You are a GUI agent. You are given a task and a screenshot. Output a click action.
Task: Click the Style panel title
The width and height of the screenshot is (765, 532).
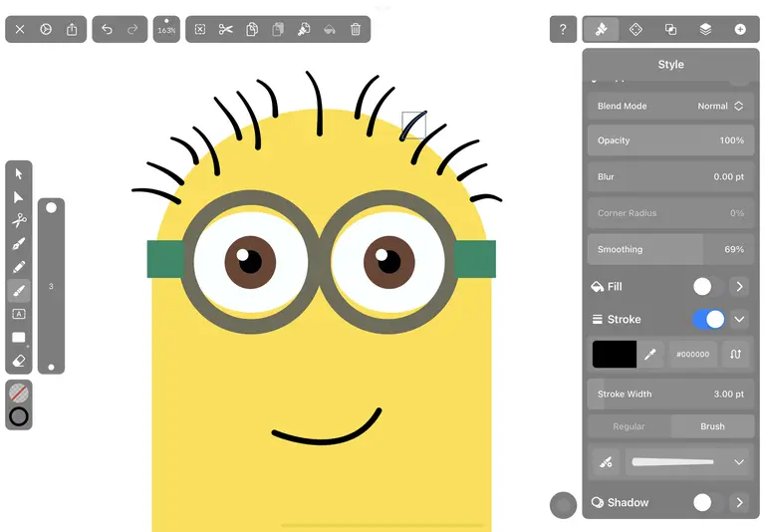pyautogui.click(x=670, y=65)
